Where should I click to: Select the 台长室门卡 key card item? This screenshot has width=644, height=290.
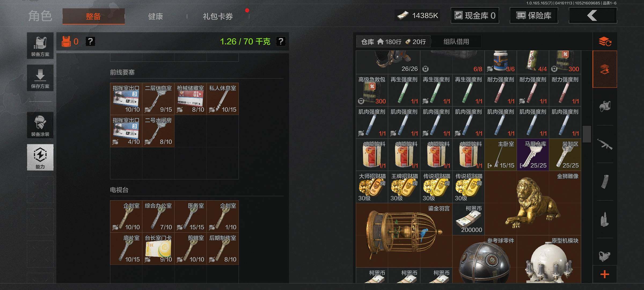point(158,249)
